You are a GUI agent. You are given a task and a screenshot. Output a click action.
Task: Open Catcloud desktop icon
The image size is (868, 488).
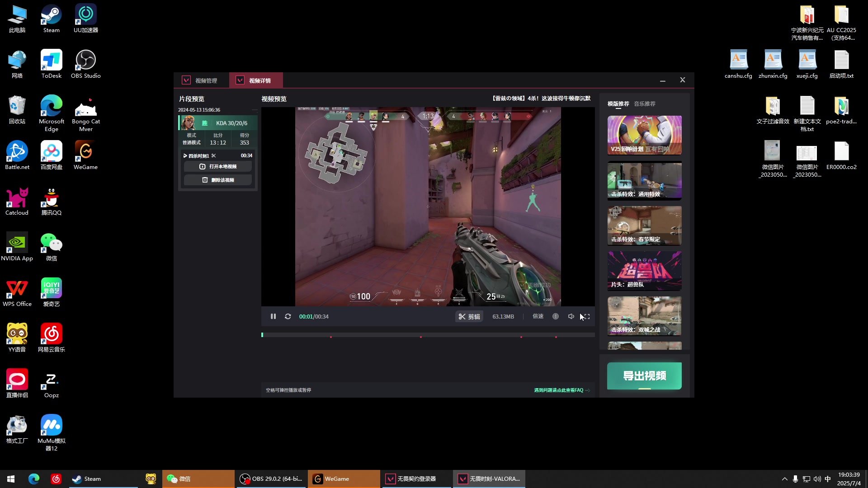tap(17, 202)
